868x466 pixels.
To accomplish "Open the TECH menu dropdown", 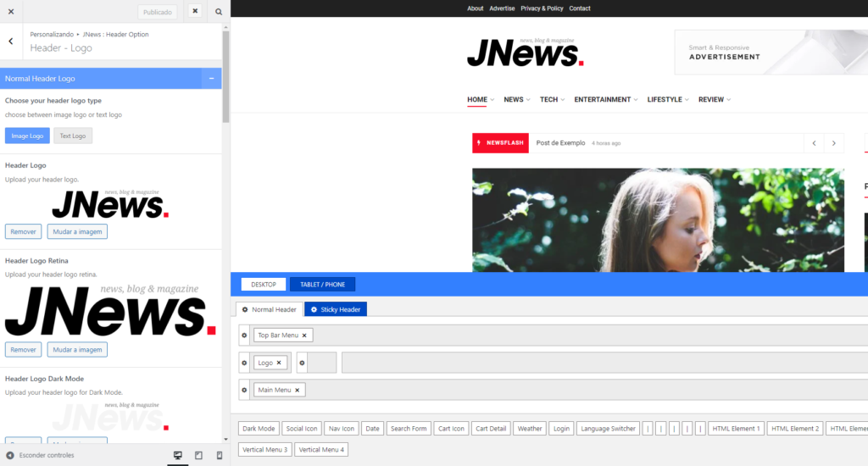I will point(552,100).
